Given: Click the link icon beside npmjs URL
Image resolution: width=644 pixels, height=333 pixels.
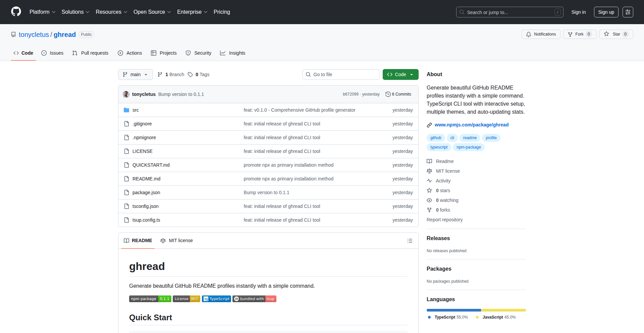Looking at the screenshot, I should coord(429,125).
